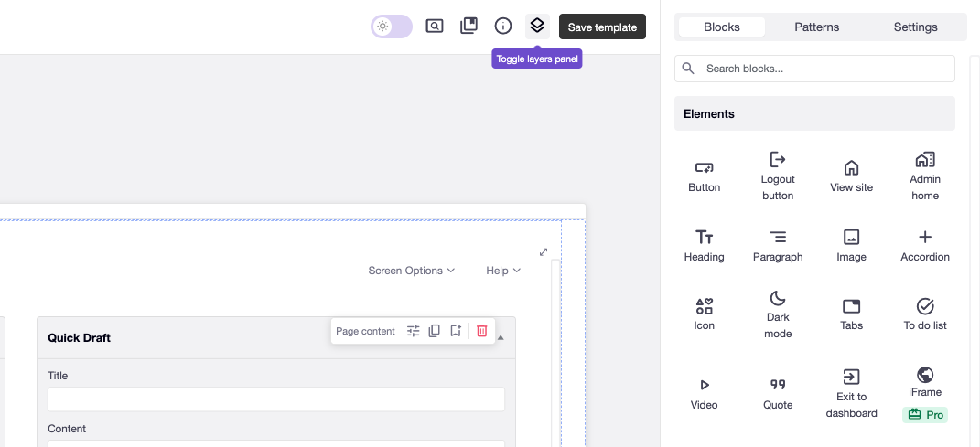
Task: Duplicate the Page content block
Action: coord(435,331)
